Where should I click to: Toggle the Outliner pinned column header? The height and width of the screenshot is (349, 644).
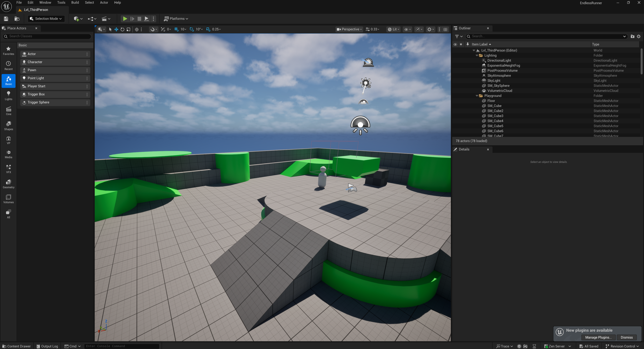[x=467, y=44]
